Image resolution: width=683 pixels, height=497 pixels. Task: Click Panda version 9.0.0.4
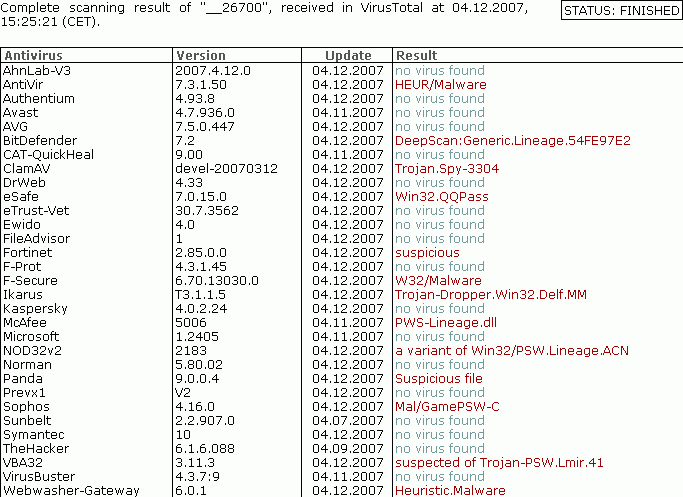197,379
